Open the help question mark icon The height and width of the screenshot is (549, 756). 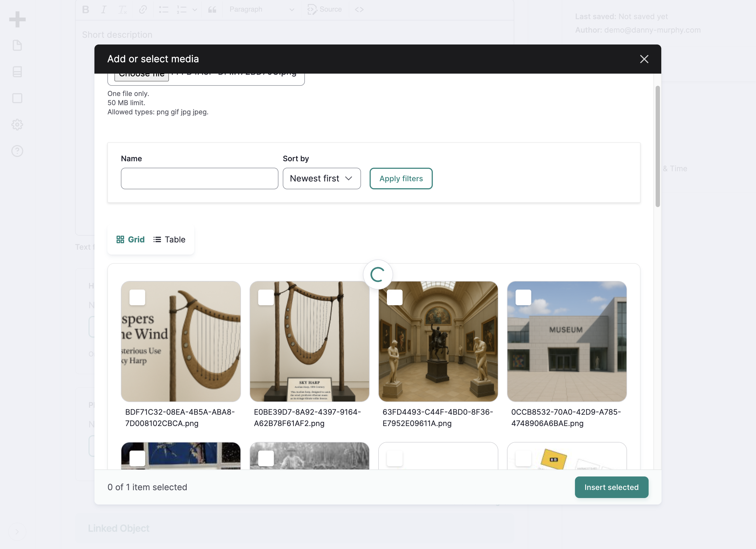pyautogui.click(x=17, y=151)
